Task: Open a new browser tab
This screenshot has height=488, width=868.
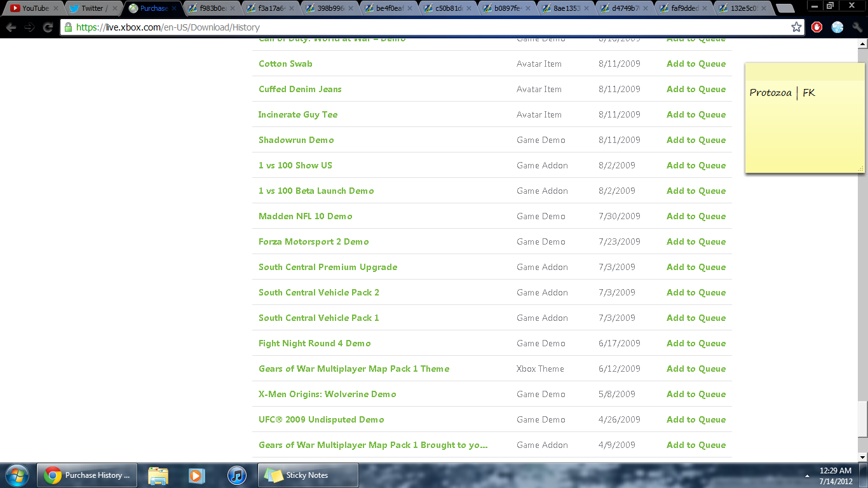Action: (785, 8)
